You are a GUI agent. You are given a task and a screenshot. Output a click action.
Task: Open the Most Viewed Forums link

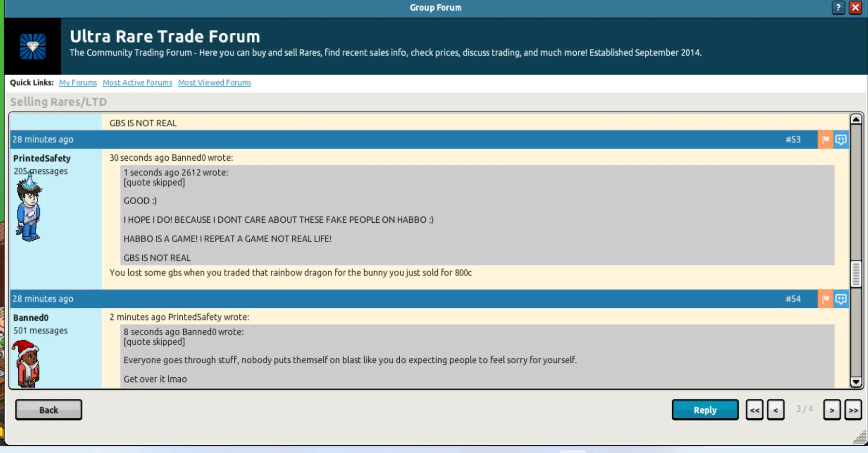214,82
